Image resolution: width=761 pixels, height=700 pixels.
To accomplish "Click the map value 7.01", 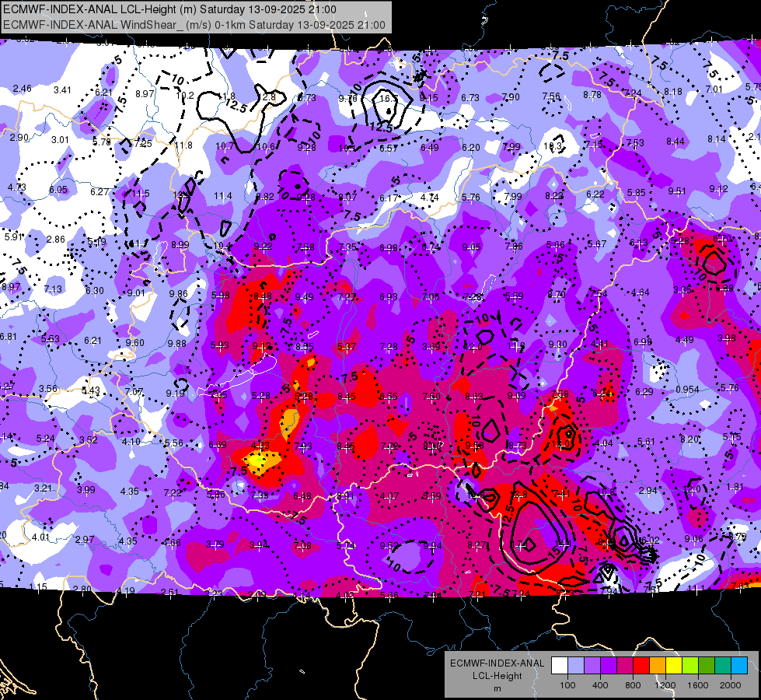I will click(714, 89).
